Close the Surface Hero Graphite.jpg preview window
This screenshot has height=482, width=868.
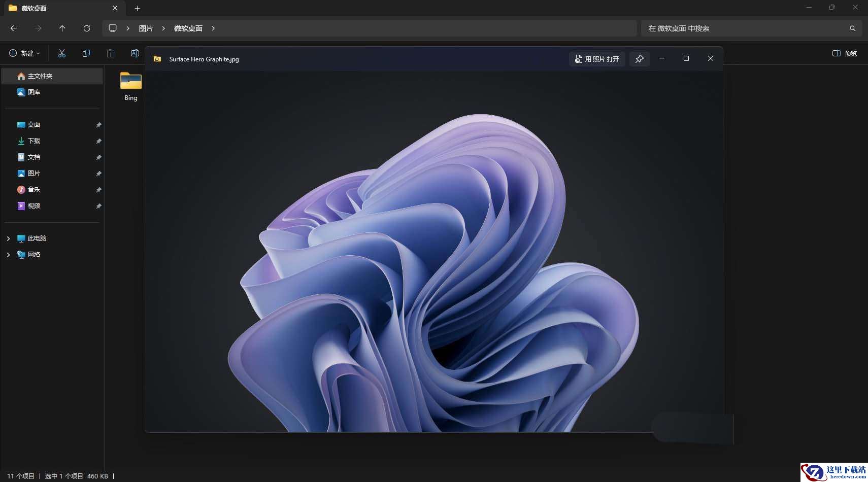(711, 59)
